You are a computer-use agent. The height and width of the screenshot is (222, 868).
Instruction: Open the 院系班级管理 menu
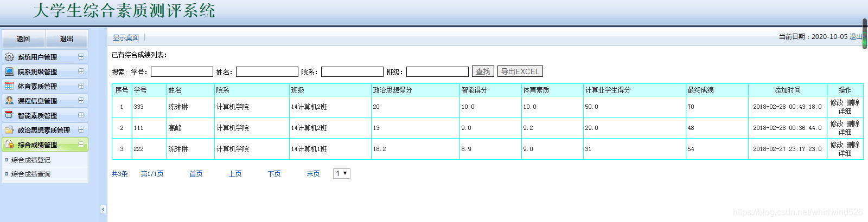pyautogui.click(x=45, y=71)
